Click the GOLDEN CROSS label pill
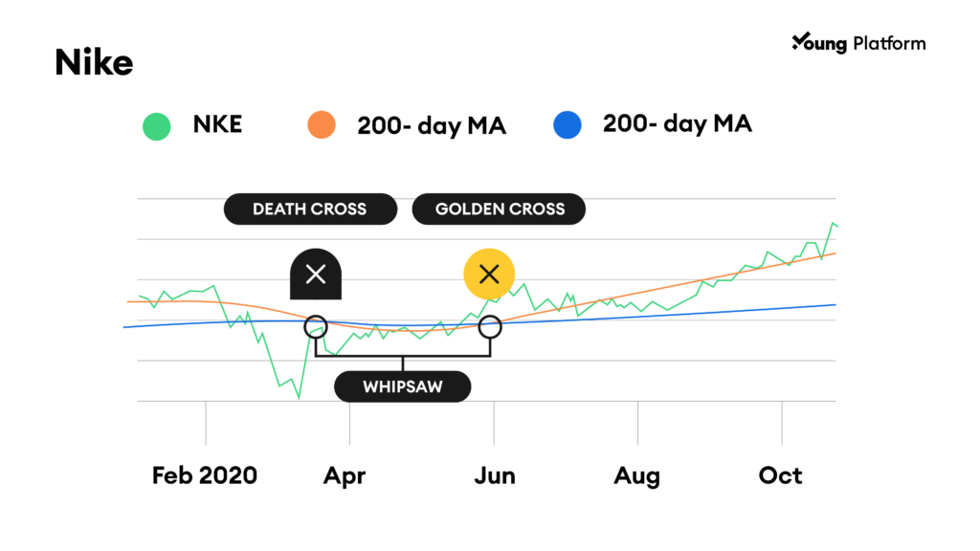980x551 pixels. [x=499, y=209]
